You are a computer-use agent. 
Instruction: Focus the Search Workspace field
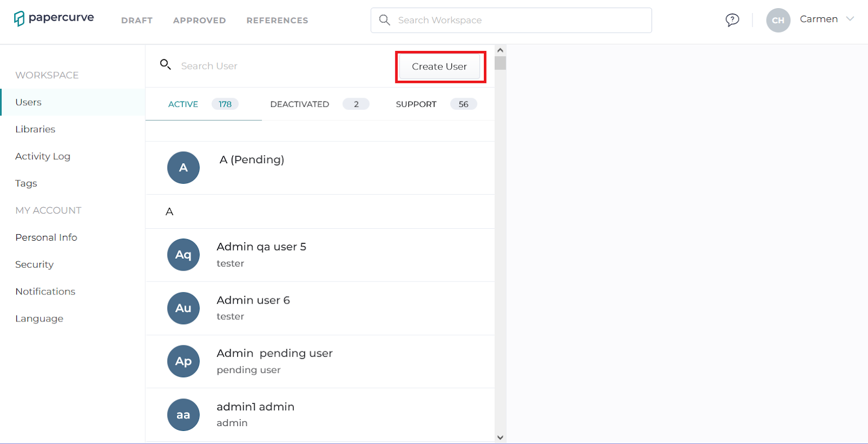point(511,20)
